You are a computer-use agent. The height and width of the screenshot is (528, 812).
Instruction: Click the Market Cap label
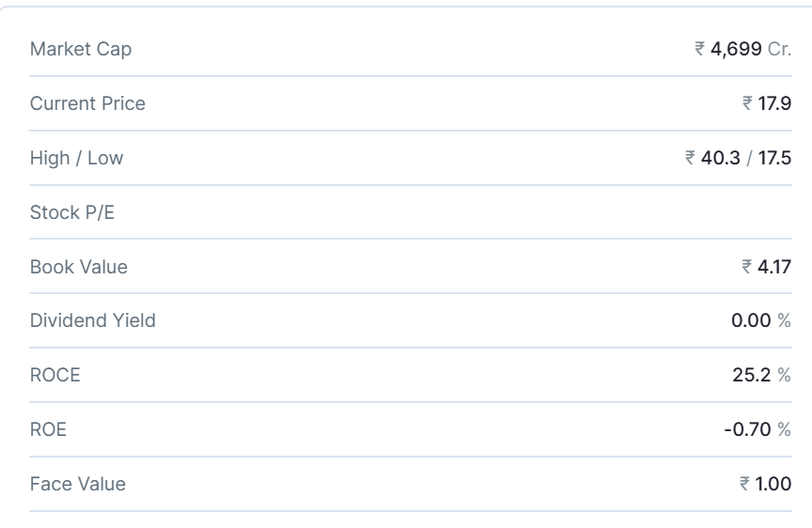point(81,50)
